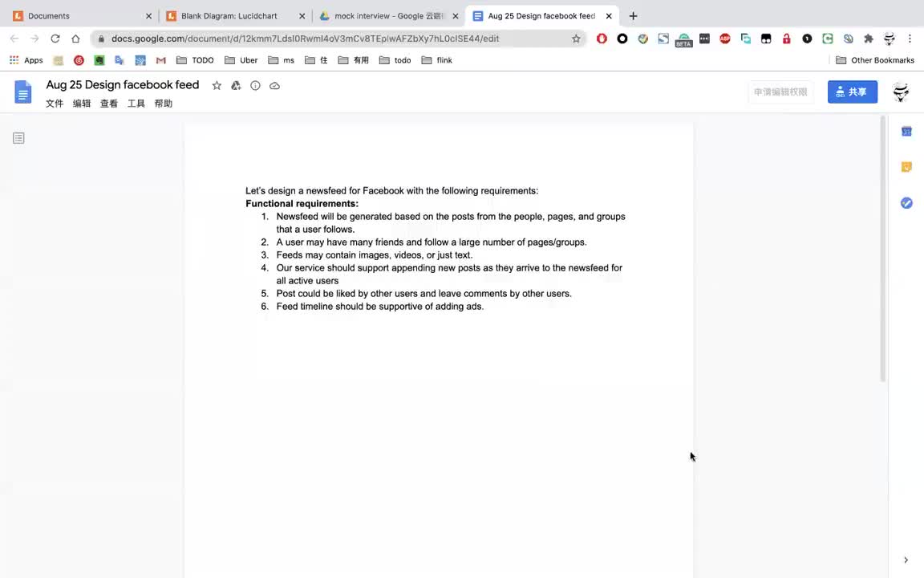This screenshot has height=578, width=924.
Task: Bookmark this page star icon
Action: coord(576,39)
